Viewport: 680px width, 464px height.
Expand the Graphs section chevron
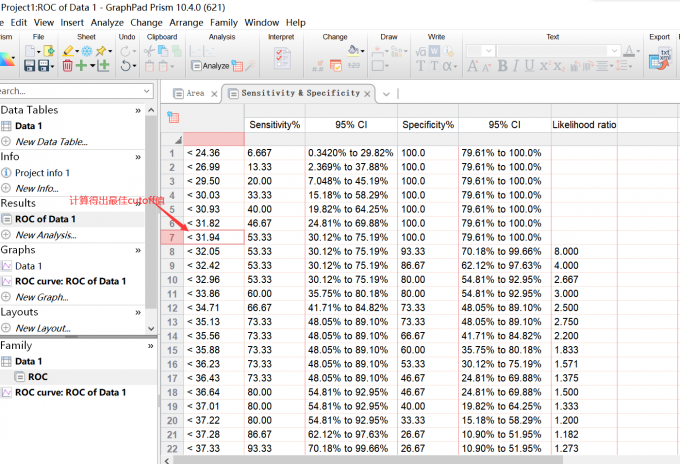point(138,250)
